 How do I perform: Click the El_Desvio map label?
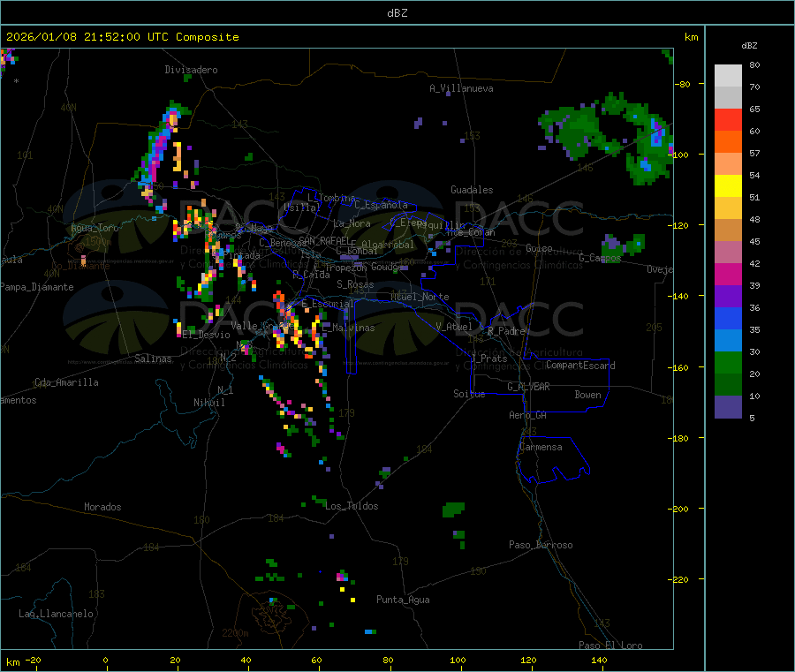pos(207,335)
